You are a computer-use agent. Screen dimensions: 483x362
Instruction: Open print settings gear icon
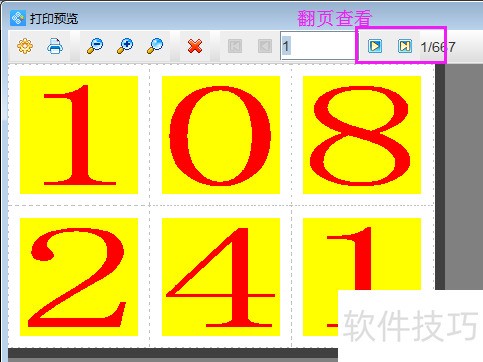(x=25, y=46)
